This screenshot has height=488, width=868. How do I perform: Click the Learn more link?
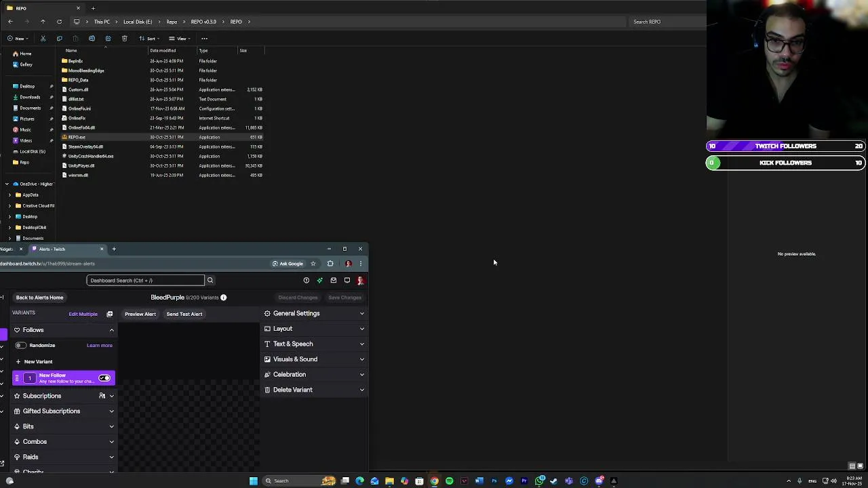[x=100, y=346]
